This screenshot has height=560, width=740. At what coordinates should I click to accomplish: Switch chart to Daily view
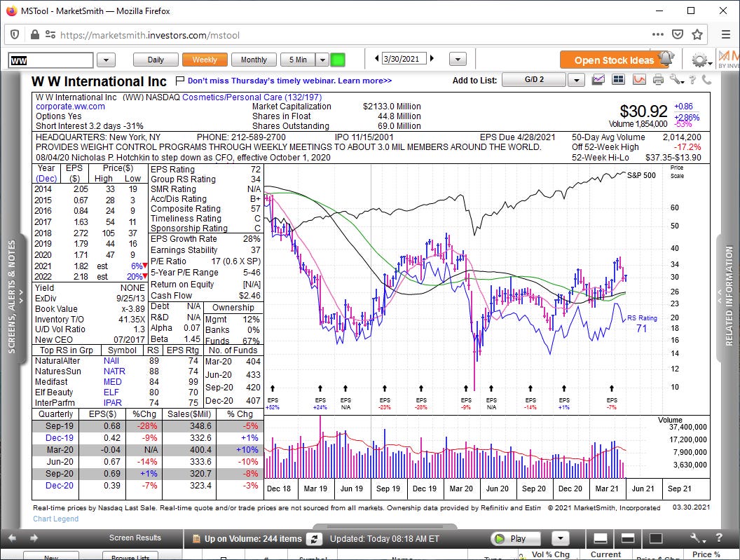(x=156, y=60)
